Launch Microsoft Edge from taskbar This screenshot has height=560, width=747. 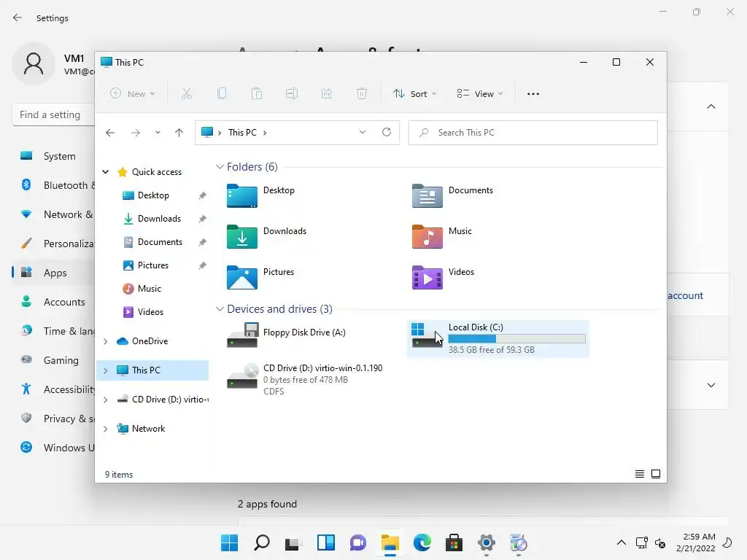pos(422,542)
